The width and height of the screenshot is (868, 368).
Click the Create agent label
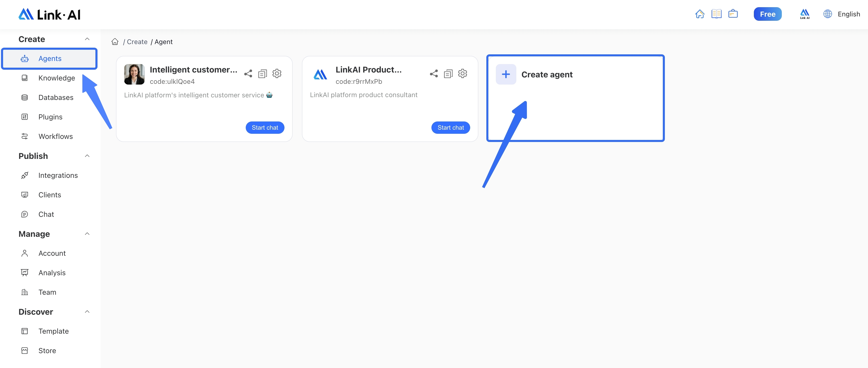[x=547, y=74]
